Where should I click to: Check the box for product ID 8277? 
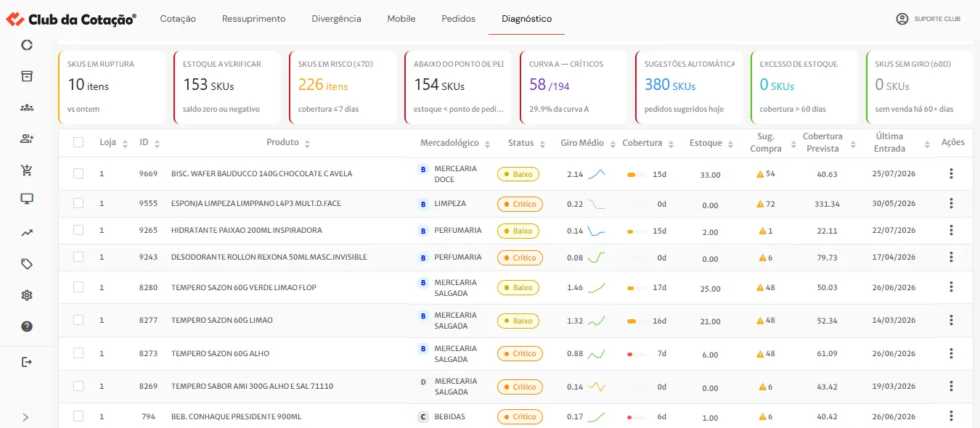tap(78, 320)
